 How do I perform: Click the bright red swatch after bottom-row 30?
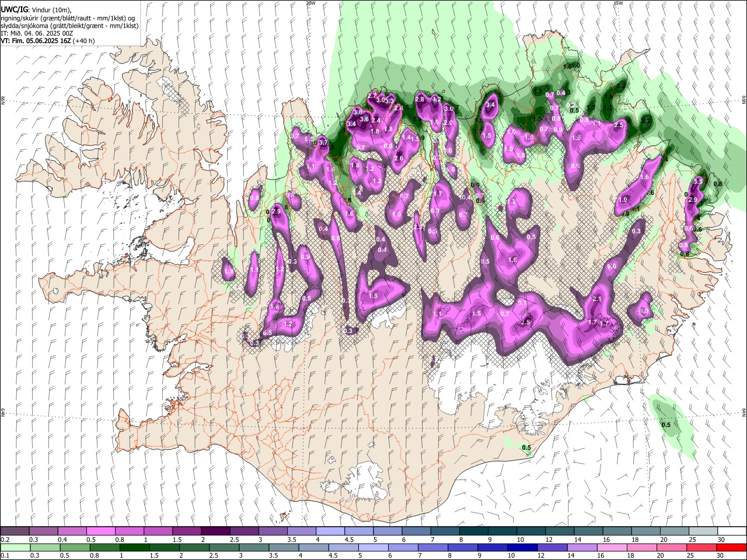(732, 547)
